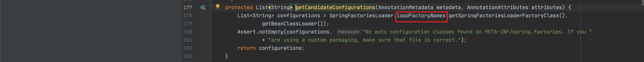Open the yellow lightbulb quick-fix icon
Screen dimensions: 644x62
(x=218, y=6)
